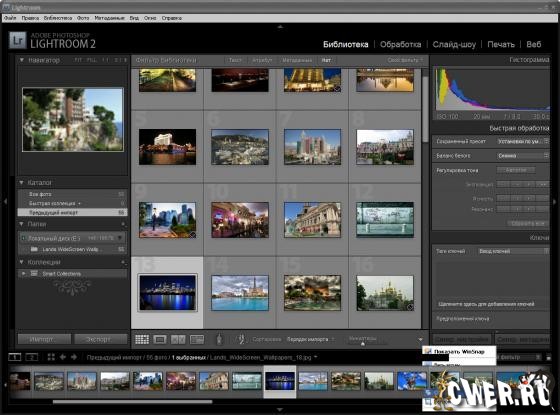Open Фото menu

[x=83, y=18]
